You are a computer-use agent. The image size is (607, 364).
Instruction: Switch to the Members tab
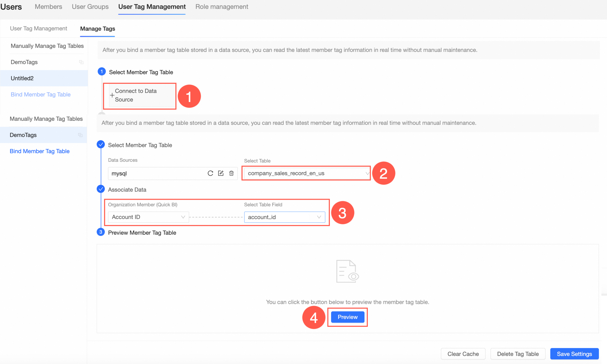pyautogui.click(x=48, y=7)
